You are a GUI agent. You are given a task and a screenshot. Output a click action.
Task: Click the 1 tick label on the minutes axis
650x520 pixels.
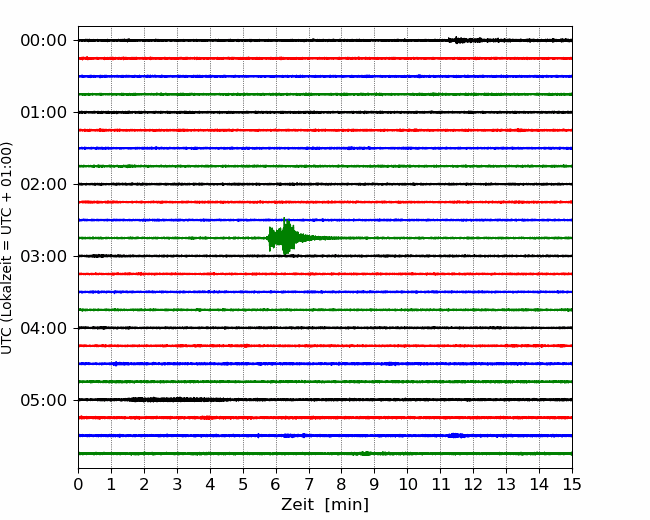pyautogui.click(x=111, y=485)
